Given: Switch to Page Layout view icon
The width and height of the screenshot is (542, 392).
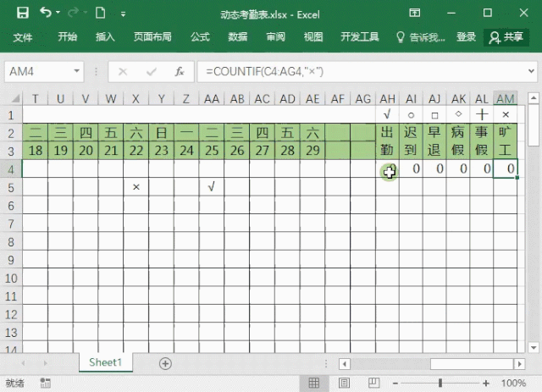Looking at the screenshot, I should [x=344, y=383].
